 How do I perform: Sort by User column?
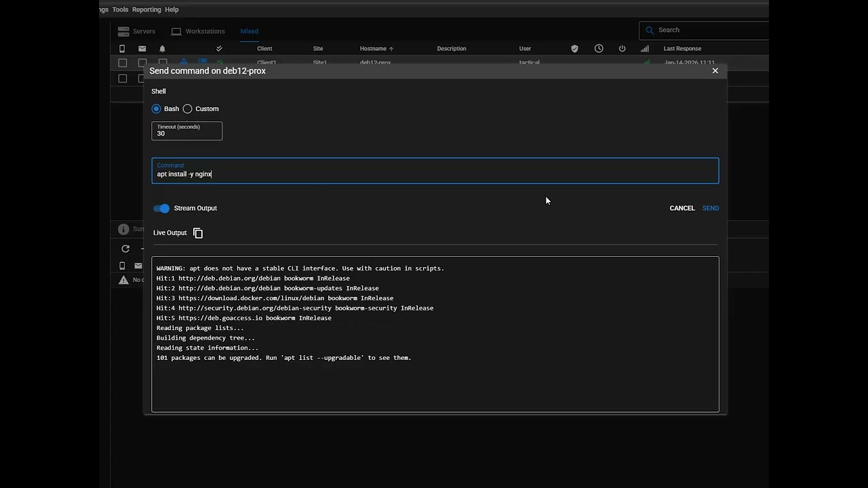[x=525, y=49]
